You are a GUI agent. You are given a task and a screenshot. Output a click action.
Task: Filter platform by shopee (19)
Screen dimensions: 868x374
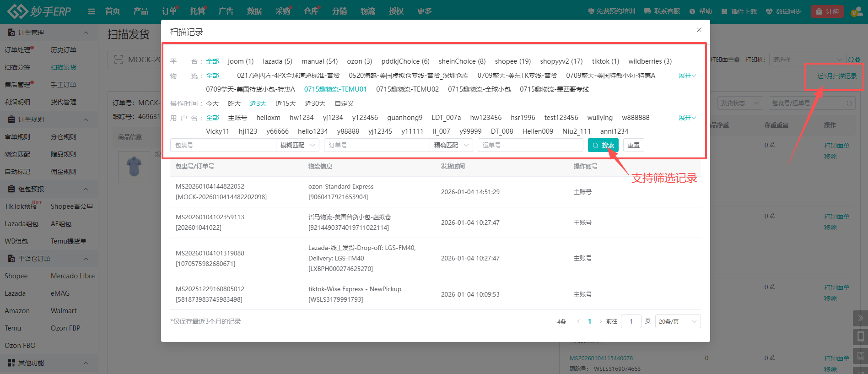pos(512,61)
